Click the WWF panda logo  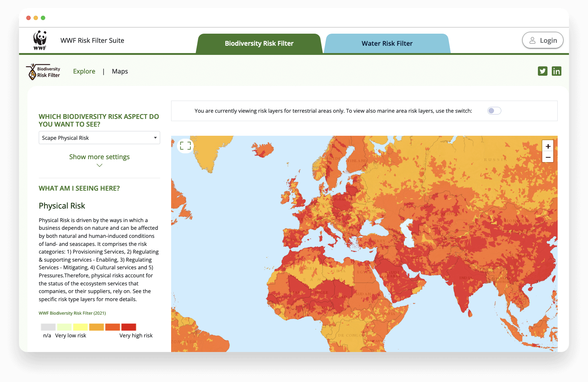click(40, 40)
